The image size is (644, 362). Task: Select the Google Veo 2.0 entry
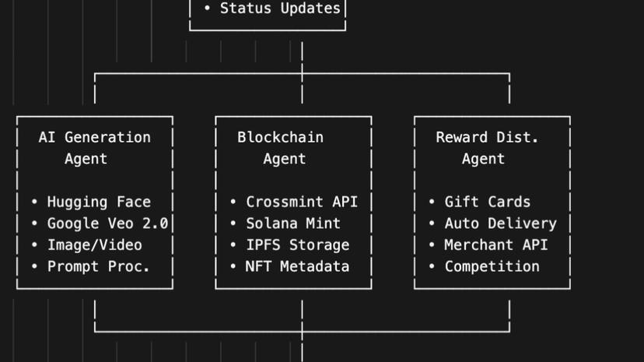(x=107, y=223)
